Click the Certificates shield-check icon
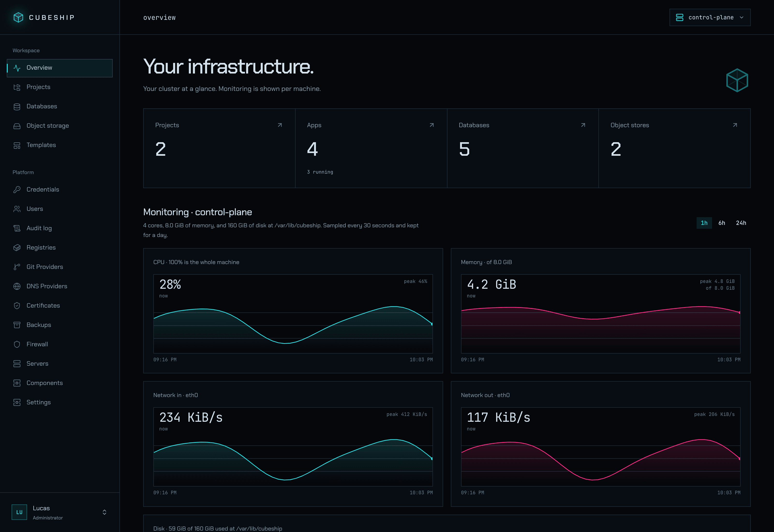Viewport: 774px width, 532px height. [x=17, y=306]
